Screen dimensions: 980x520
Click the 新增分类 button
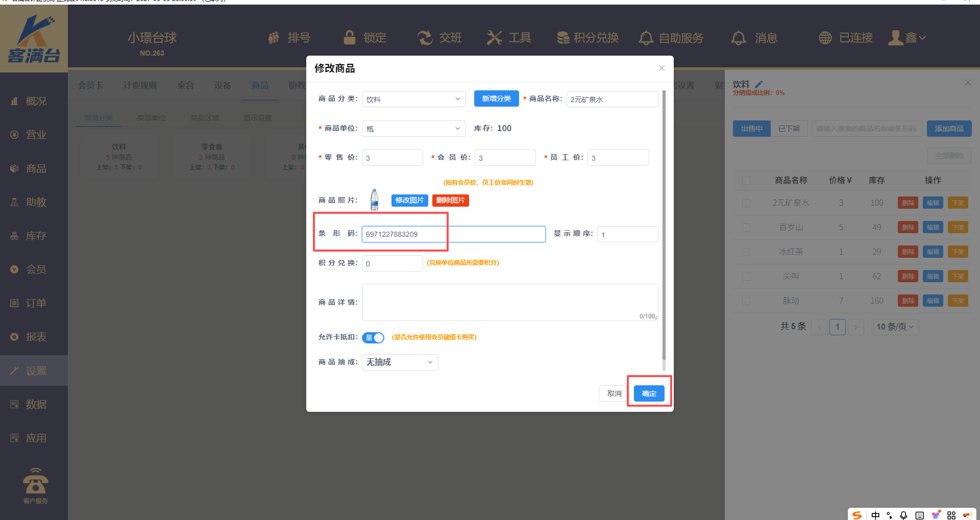pyautogui.click(x=496, y=98)
